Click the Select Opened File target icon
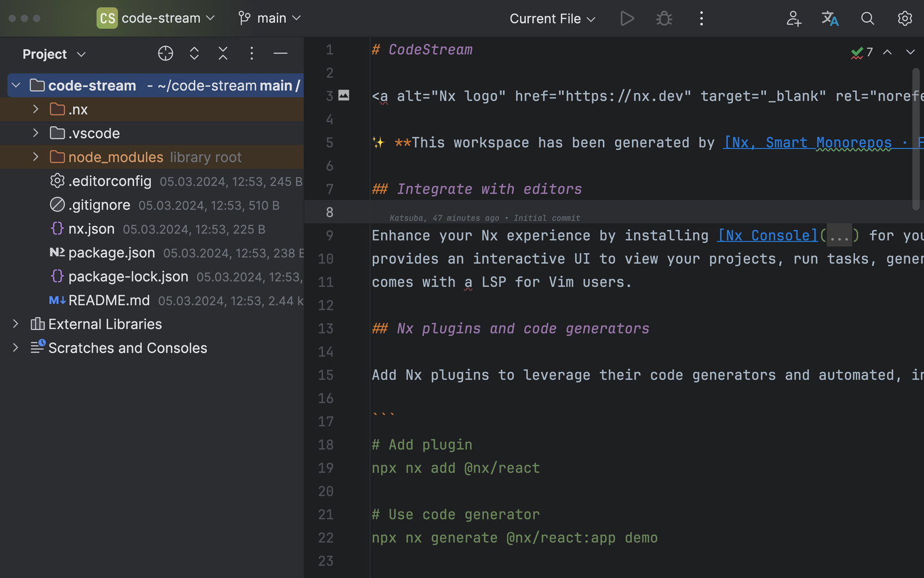The height and width of the screenshot is (578, 924). 166,53
